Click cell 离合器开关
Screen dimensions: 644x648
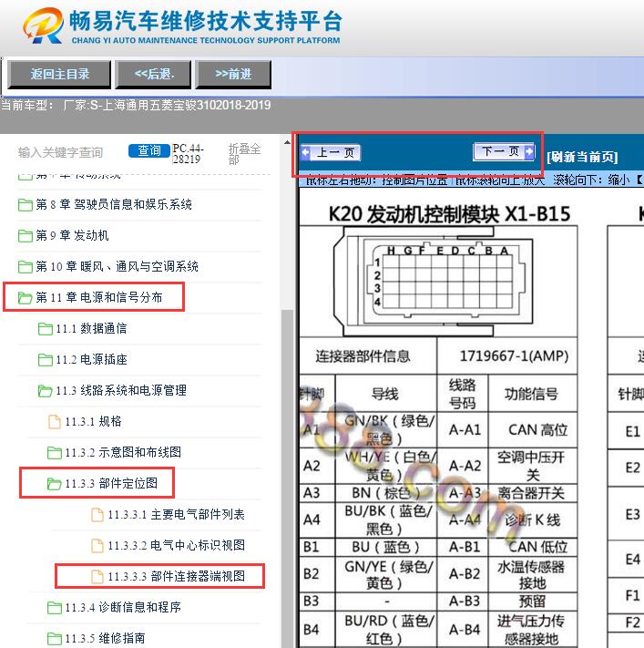[531, 493]
